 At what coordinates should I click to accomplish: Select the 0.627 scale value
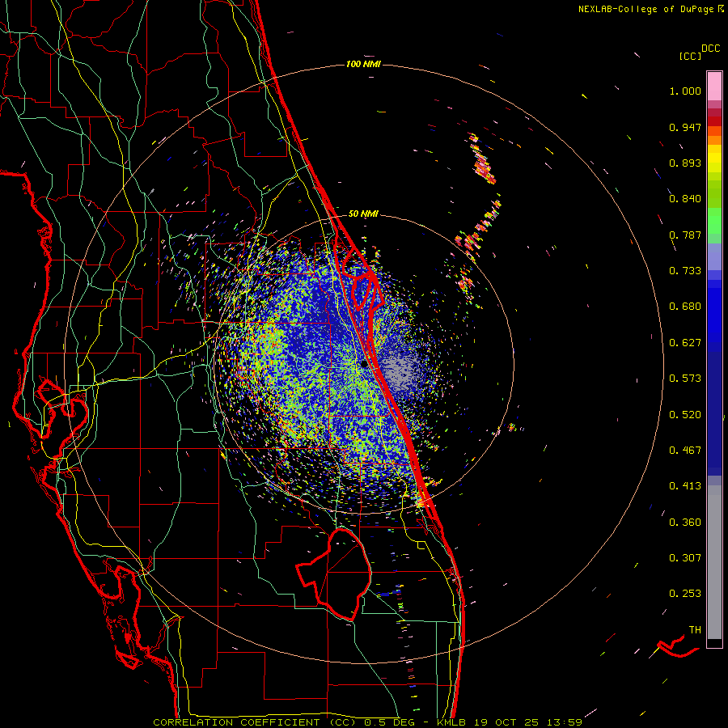pos(685,343)
